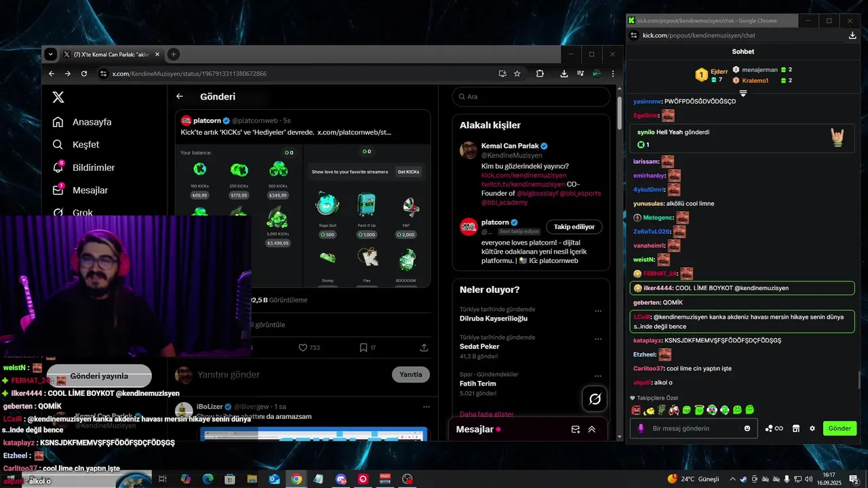The height and width of the screenshot is (488, 868).
Task: Bookmark this page with star icon
Action: pos(517,73)
